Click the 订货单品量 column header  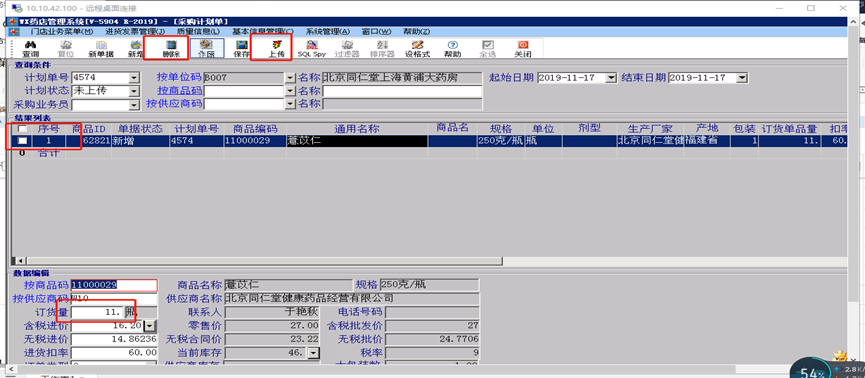(x=788, y=129)
